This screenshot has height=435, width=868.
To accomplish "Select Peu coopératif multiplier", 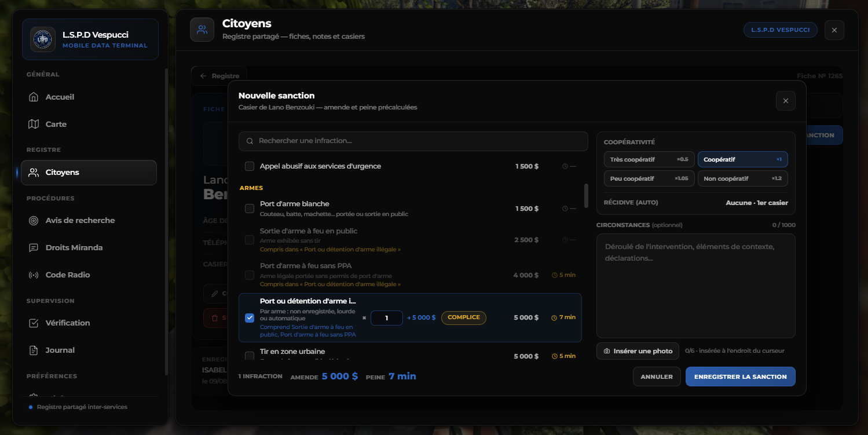I will (x=649, y=178).
